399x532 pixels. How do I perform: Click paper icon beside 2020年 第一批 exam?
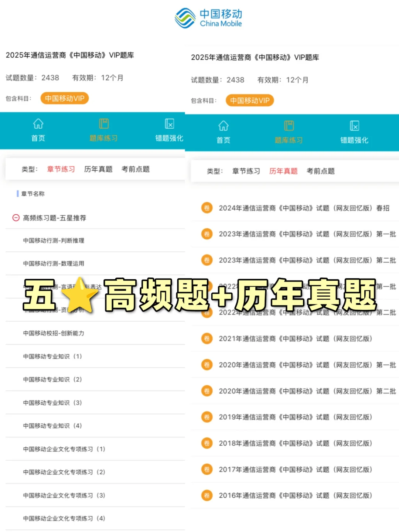point(207,365)
